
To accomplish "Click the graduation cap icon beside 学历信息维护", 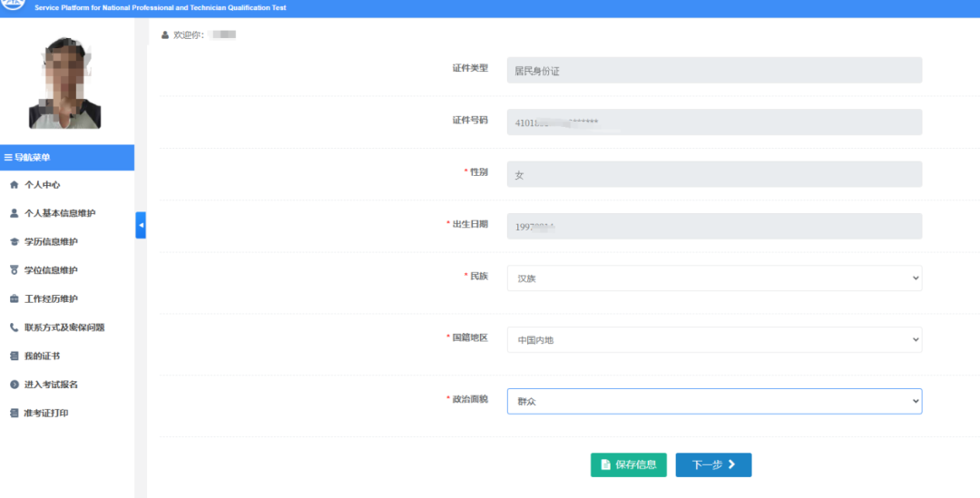I will 15,242.
